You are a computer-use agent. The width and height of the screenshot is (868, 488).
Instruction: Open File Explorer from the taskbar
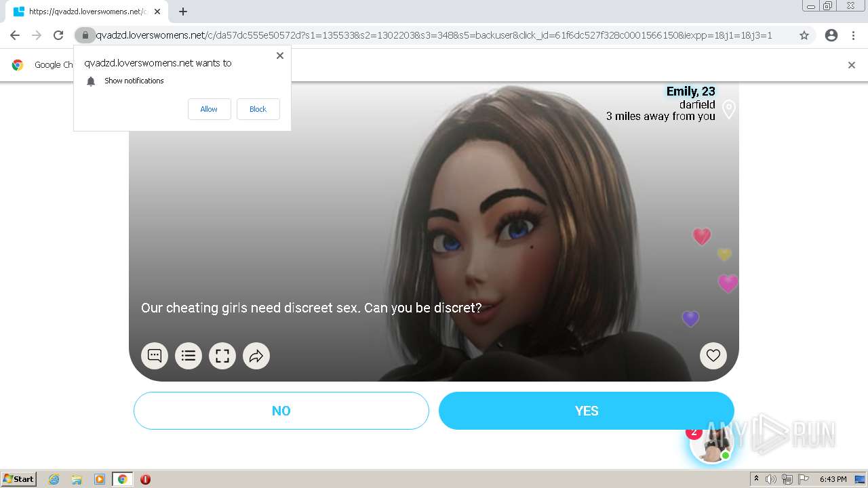click(77, 479)
